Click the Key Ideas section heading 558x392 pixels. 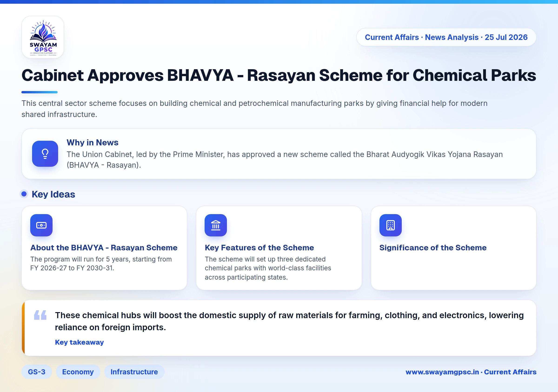tap(53, 194)
